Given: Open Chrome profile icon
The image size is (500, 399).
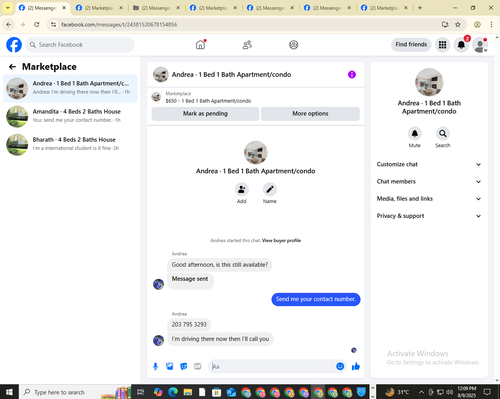Looking at the screenshot, I should tap(477, 24).
